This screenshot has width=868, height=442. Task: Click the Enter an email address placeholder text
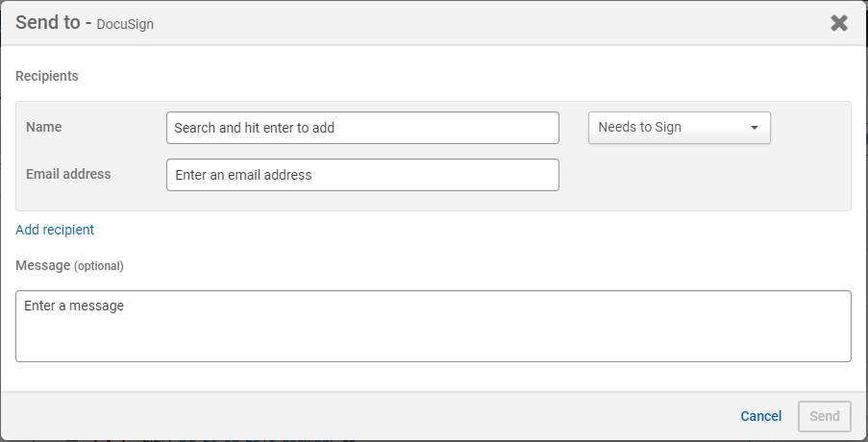[243, 175]
